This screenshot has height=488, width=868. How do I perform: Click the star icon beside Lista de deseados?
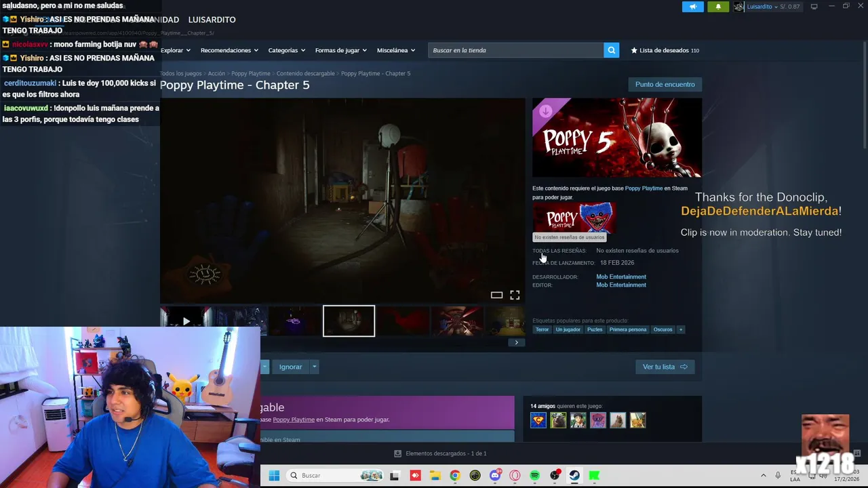634,50
